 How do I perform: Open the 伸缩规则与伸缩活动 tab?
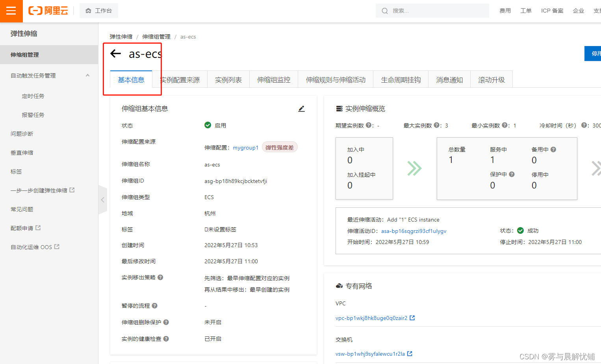(x=336, y=79)
